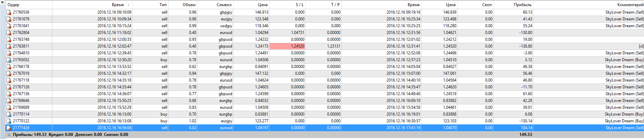Click the [sl] comment cell
This screenshot has height=139, width=644.
(x=641, y=46)
